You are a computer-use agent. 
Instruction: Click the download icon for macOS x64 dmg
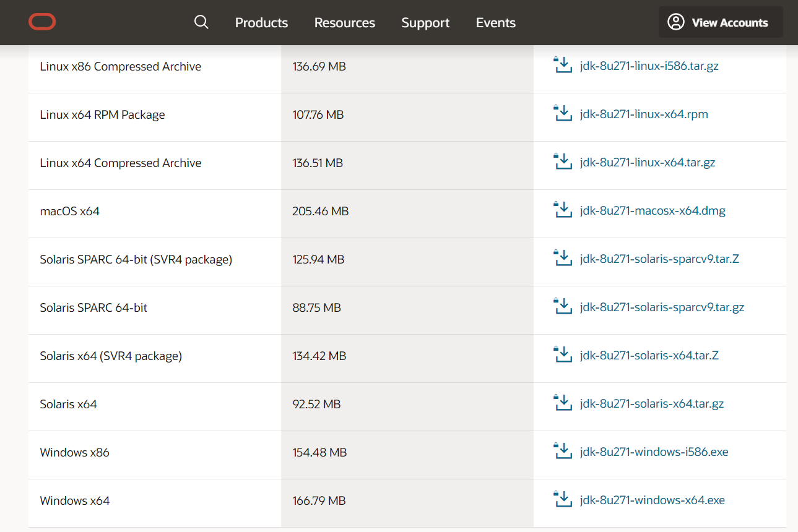point(562,210)
